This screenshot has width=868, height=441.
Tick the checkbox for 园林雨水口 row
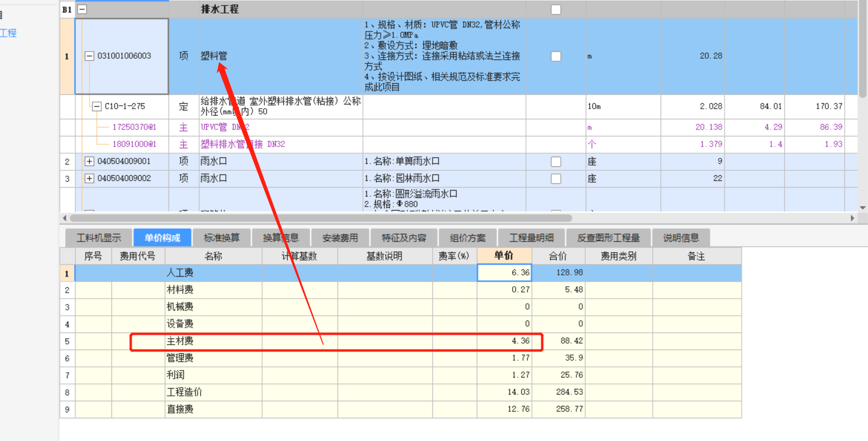point(556,179)
